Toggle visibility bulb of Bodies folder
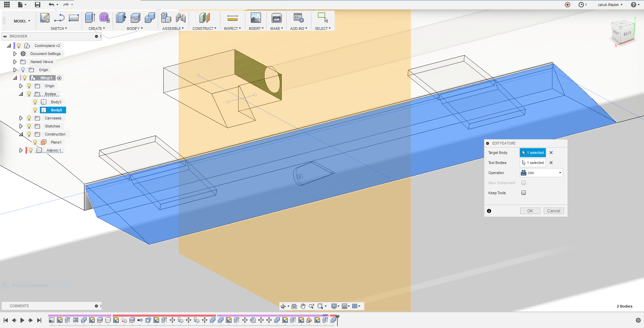 click(29, 94)
